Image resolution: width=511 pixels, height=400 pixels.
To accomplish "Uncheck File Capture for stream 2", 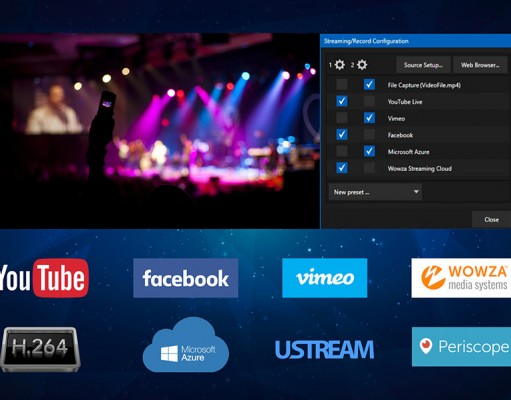I will (369, 84).
